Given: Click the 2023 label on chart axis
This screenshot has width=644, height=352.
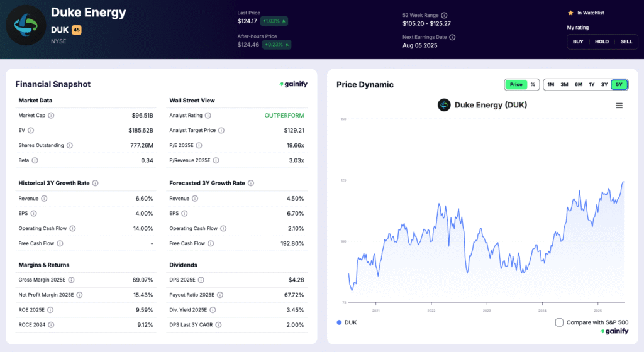Looking at the screenshot, I should pos(487,311).
